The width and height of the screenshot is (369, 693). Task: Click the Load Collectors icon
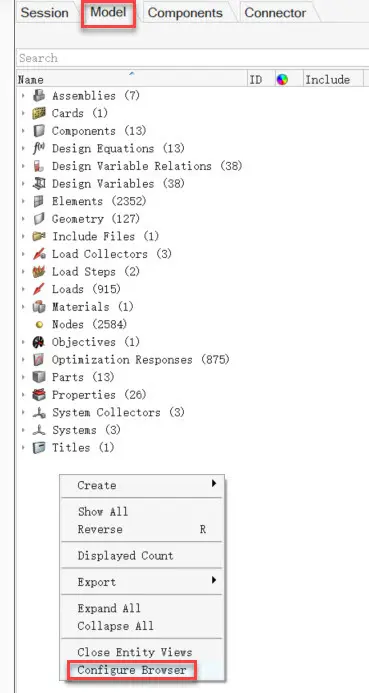[39, 254]
